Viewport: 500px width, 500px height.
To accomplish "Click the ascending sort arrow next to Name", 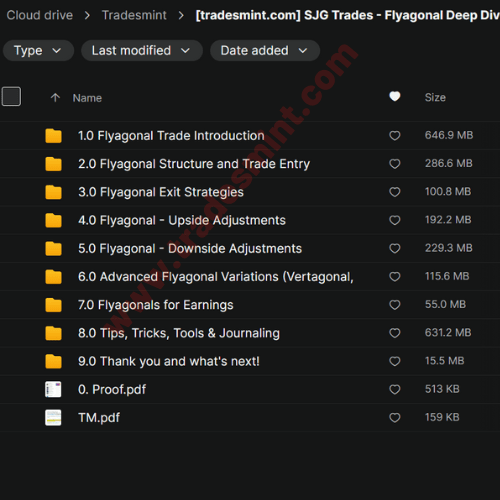I will [55, 98].
